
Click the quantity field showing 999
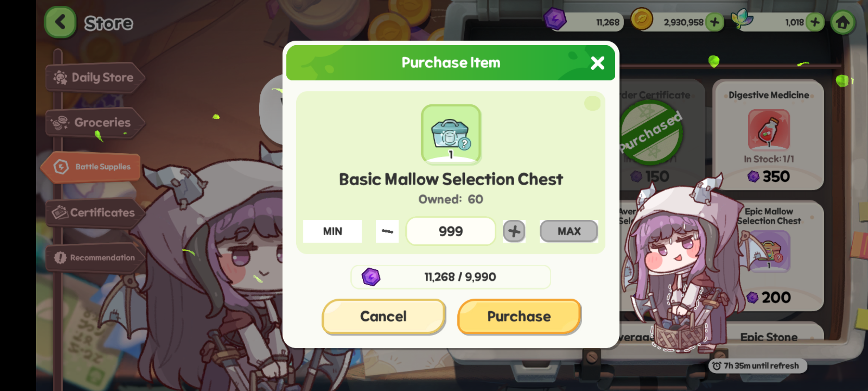[x=451, y=231]
